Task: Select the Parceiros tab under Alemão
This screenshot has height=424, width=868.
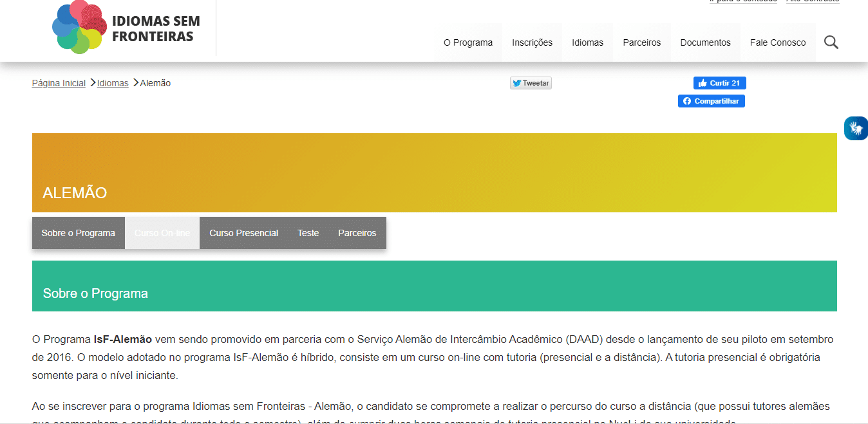Action: point(357,233)
